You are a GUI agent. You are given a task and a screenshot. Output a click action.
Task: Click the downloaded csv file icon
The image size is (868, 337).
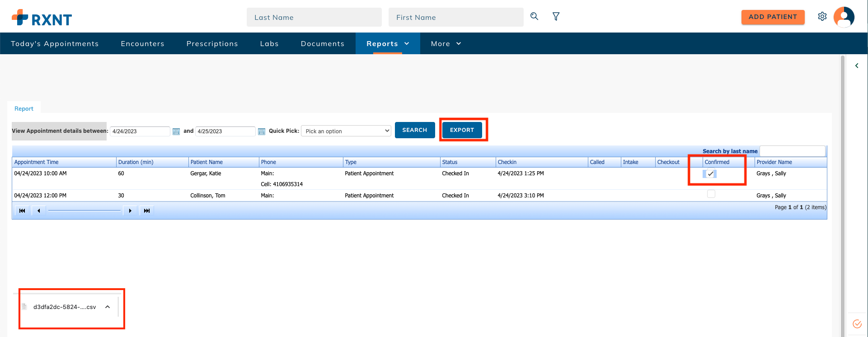tap(25, 307)
